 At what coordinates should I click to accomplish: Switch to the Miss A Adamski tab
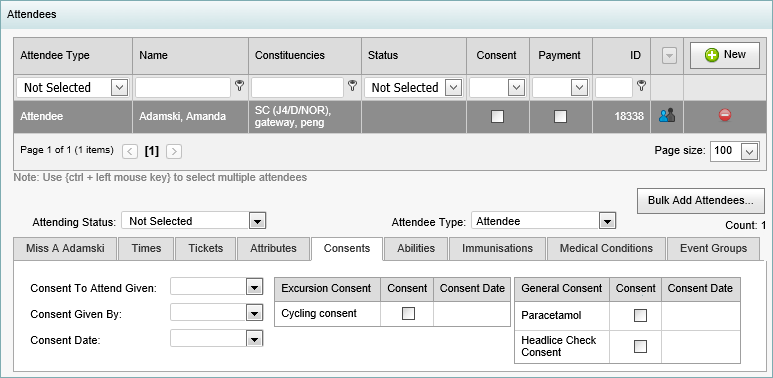click(65, 248)
